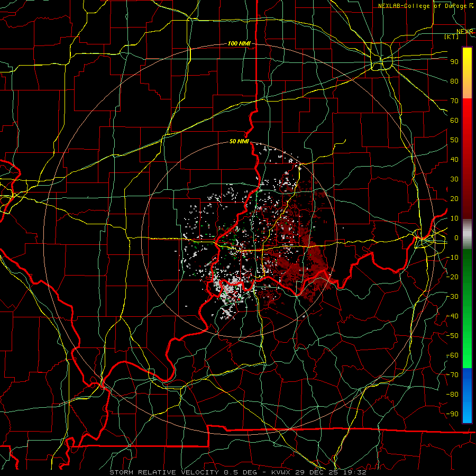This screenshot has height=476, width=476.
Task: Click the 100 NMI range ring label
Action: point(239,43)
